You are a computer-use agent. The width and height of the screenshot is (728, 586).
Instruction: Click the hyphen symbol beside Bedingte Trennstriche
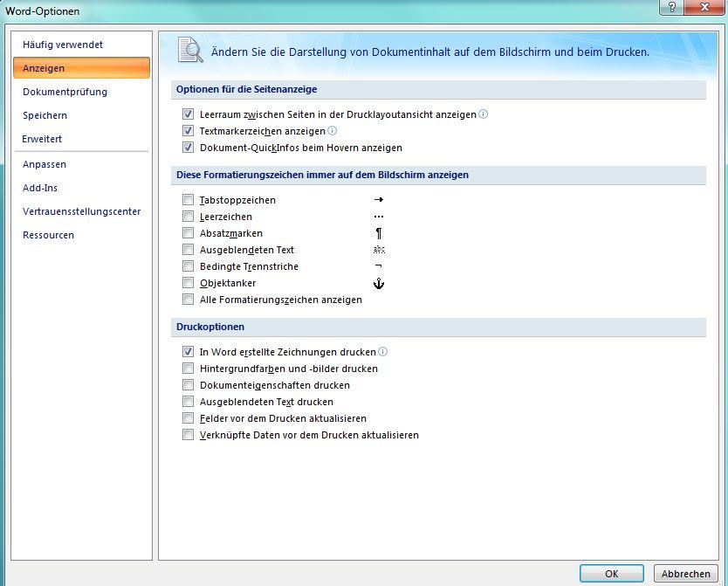tap(379, 266)
